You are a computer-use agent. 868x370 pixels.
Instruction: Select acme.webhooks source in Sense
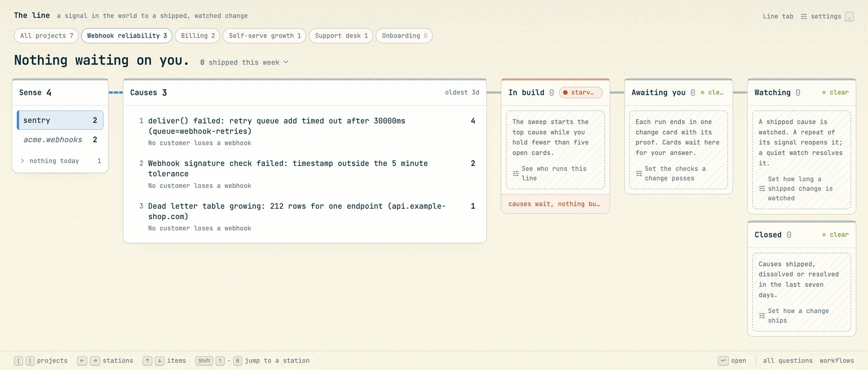pos(60,140)
